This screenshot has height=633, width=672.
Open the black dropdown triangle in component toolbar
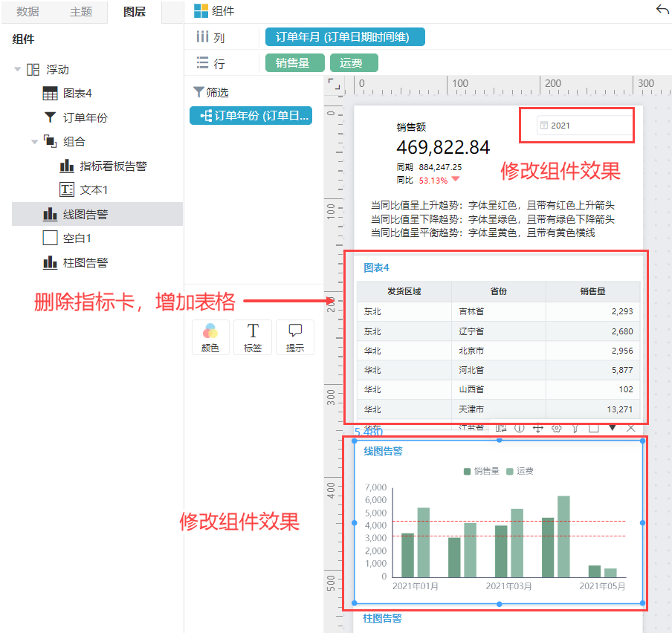pyautogui.click(x=613, y=427)
